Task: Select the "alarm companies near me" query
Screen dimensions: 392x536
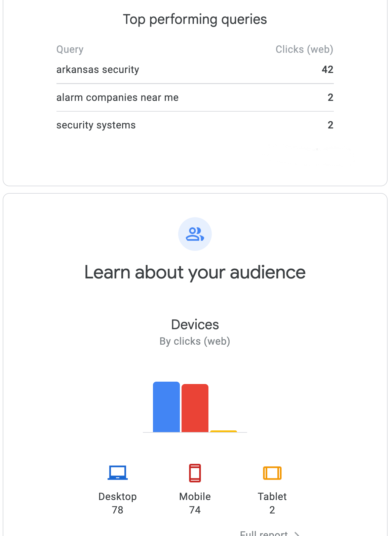Action: [118, 98]
